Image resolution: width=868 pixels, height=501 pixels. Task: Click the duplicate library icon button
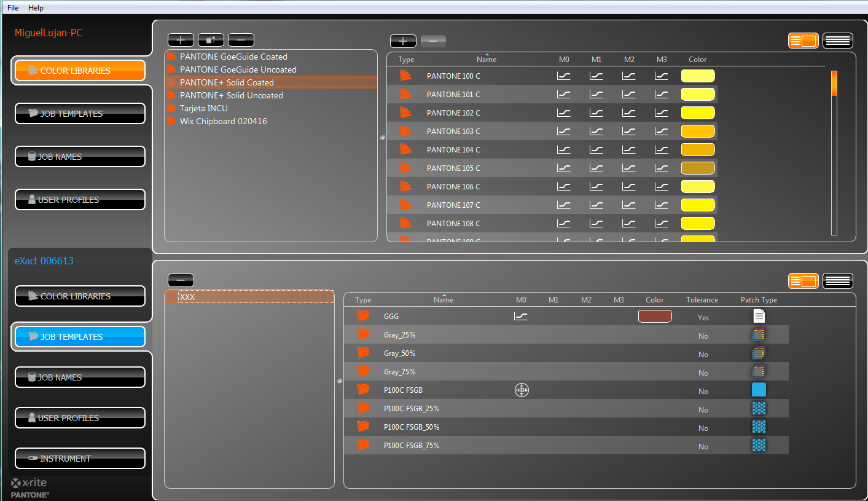pyautogui.click(x=211, y=40)
